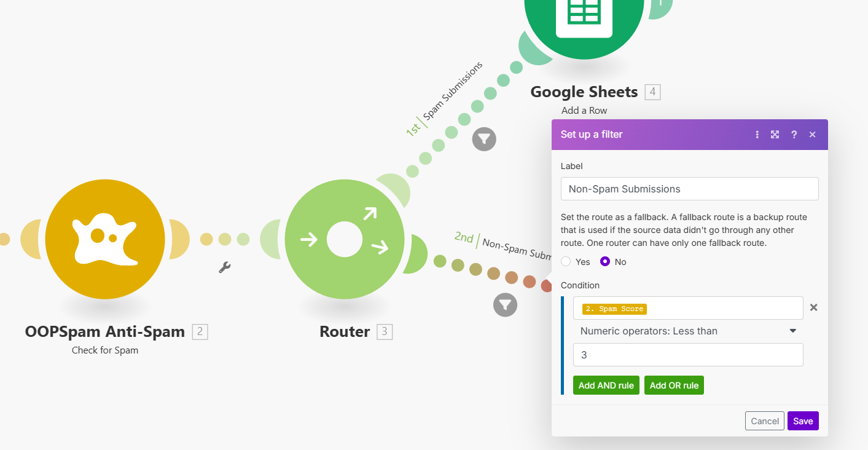Click the Add AND rule button
868x450 pixels.
tap(606, 385)
